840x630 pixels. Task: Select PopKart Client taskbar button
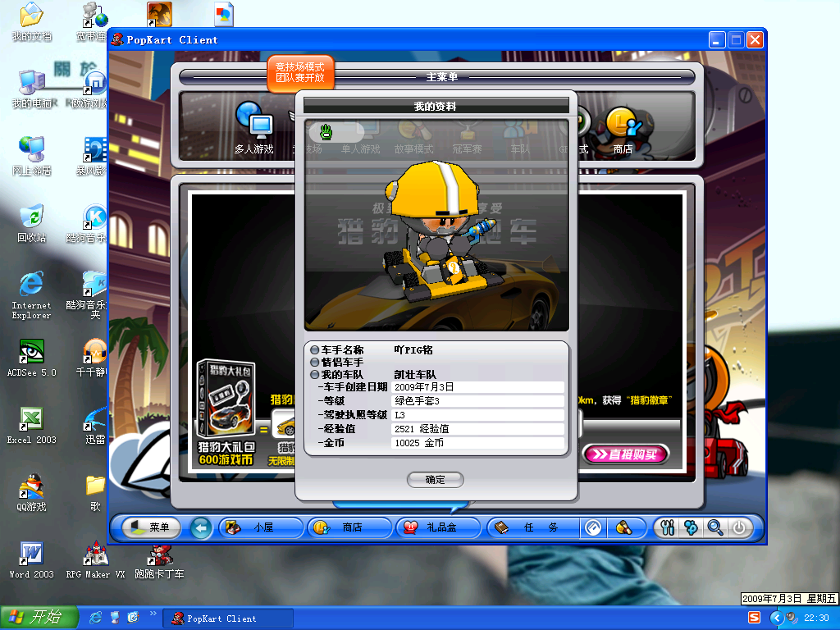coord(229,619)
